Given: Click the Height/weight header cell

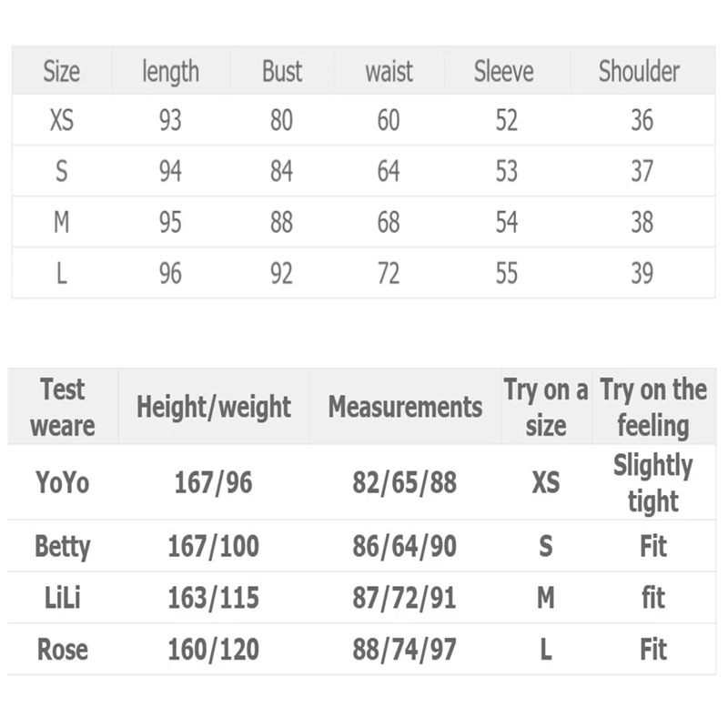Looking at the screenshot, I should coord(214,407).
